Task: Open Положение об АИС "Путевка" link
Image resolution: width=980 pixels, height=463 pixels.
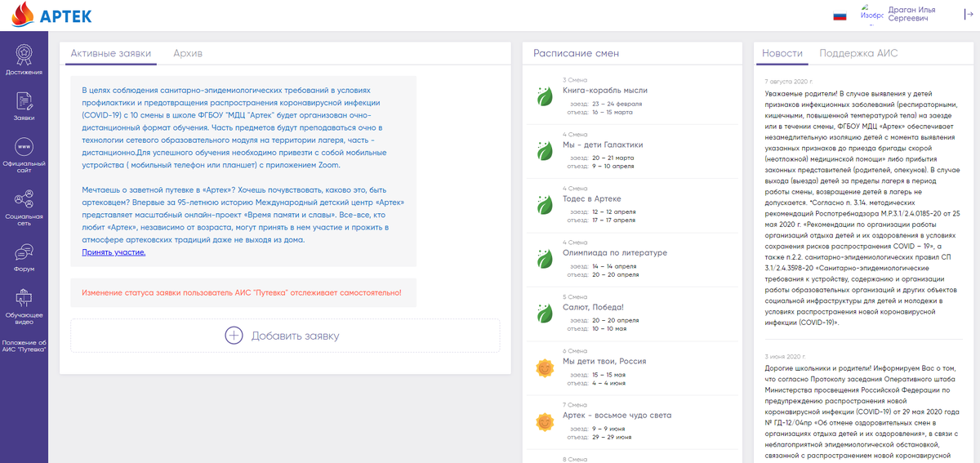Action: click(24, 345)
